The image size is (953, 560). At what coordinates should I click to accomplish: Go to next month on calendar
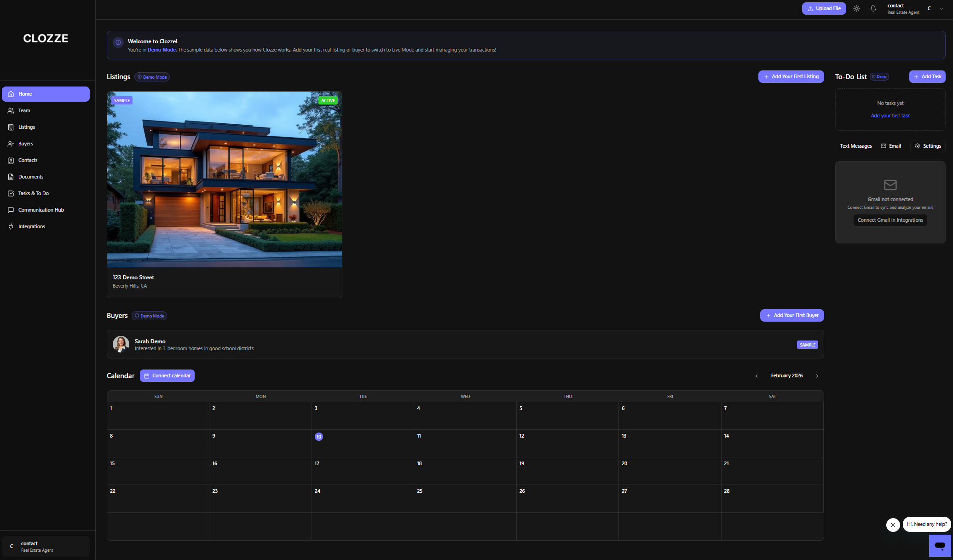coord(817,375)
